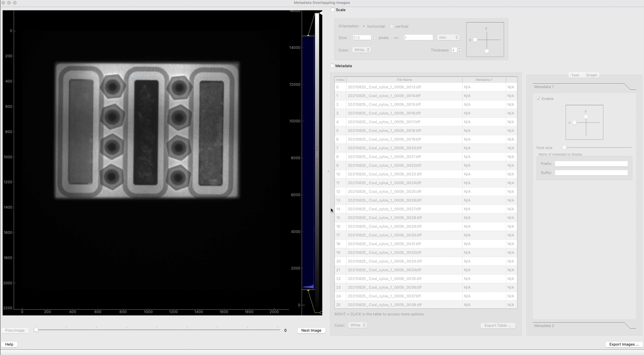644x355 pixels.
Task: Click the Prefix input field
Action: pos(591,164)
